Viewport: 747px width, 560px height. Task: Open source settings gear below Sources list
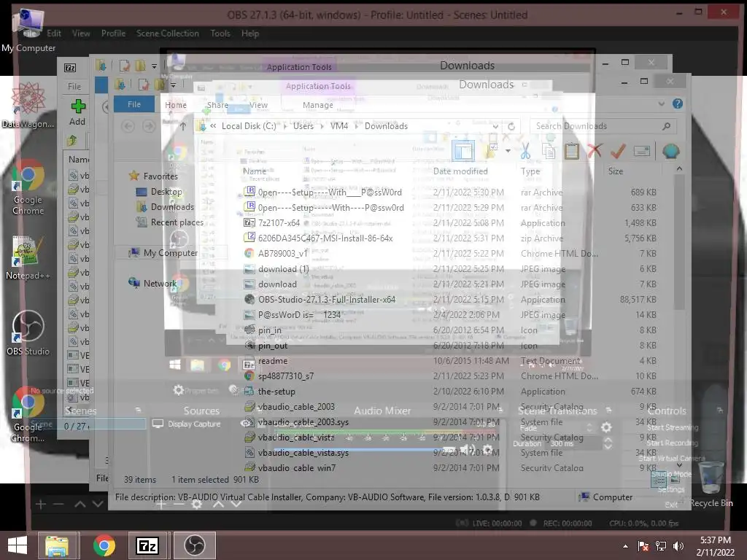pos(197,504)
